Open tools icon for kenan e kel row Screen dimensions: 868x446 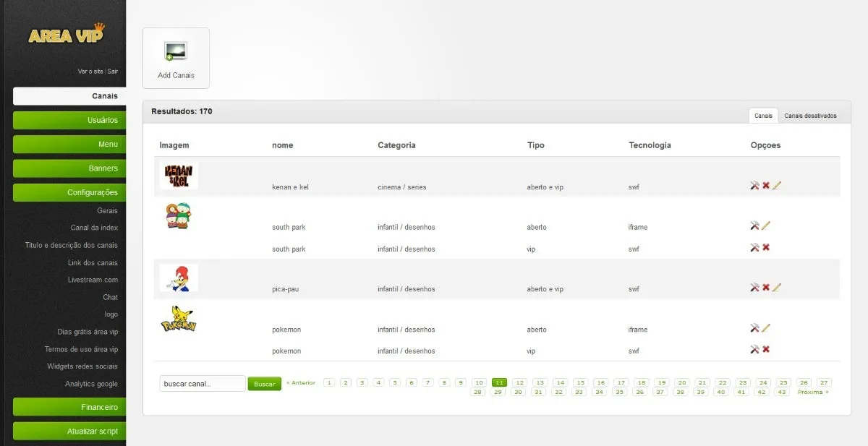754,186
